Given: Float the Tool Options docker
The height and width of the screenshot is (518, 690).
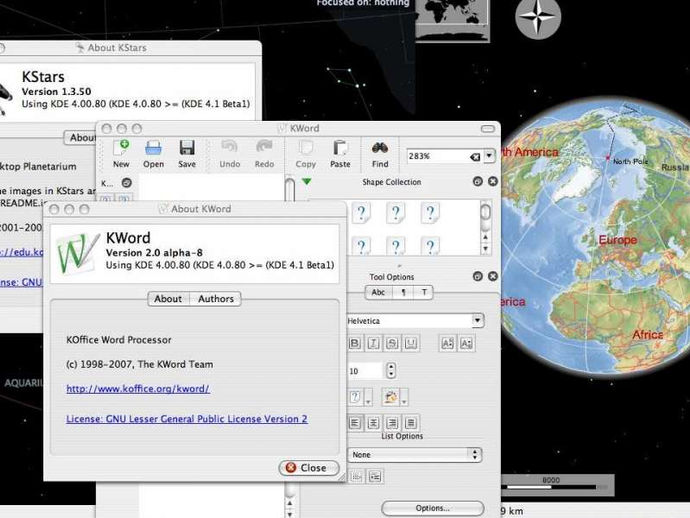Looking at the screenshot, I should coord(477,276).
